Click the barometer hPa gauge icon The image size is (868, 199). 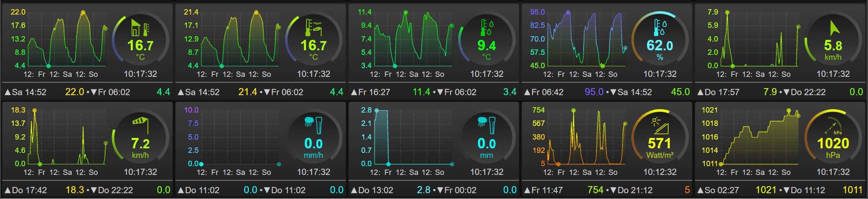point(834,126)
